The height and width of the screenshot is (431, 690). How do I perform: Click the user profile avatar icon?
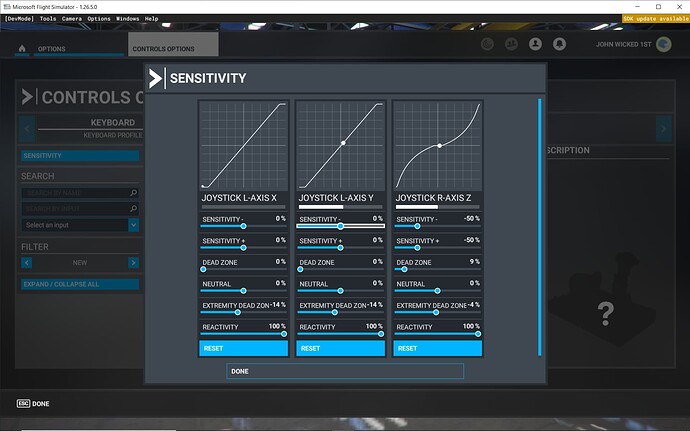tap(533, 45)
